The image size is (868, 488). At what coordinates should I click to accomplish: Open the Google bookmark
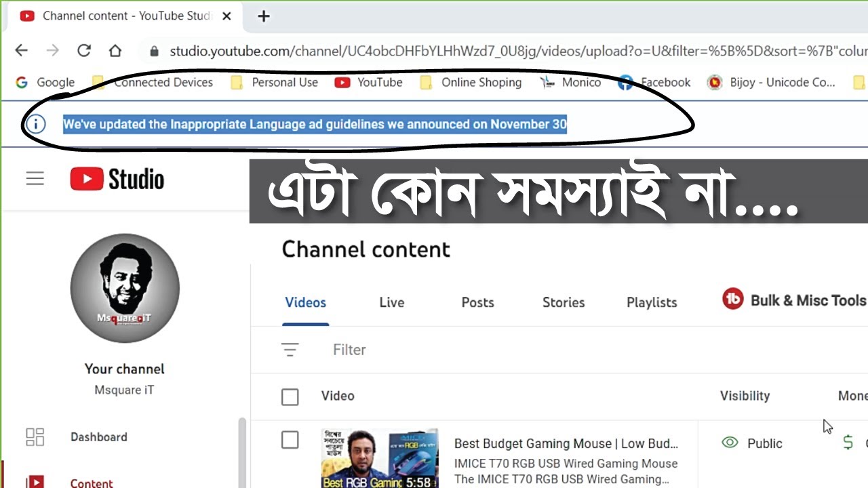[x=45, y=83]
